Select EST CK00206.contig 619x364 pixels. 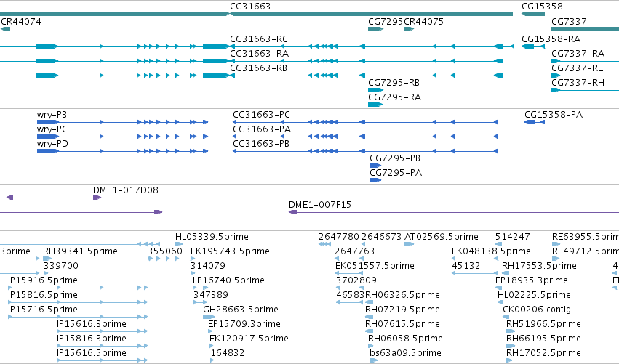coord(537,310)
